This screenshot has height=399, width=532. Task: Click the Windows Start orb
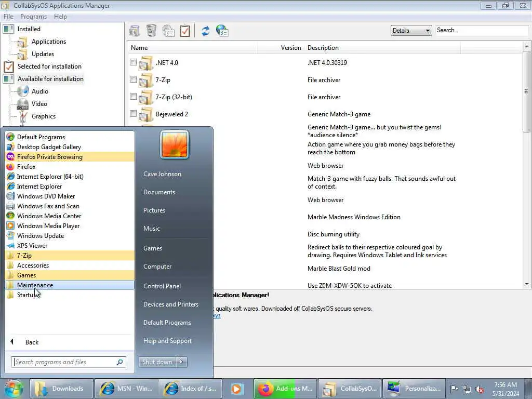tap(14, 389)
